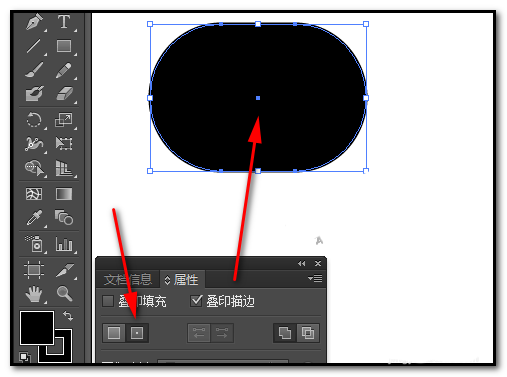This screenshot has height=377, width=507.
Task: Select the Hand tool
Action: click(34, 294)
